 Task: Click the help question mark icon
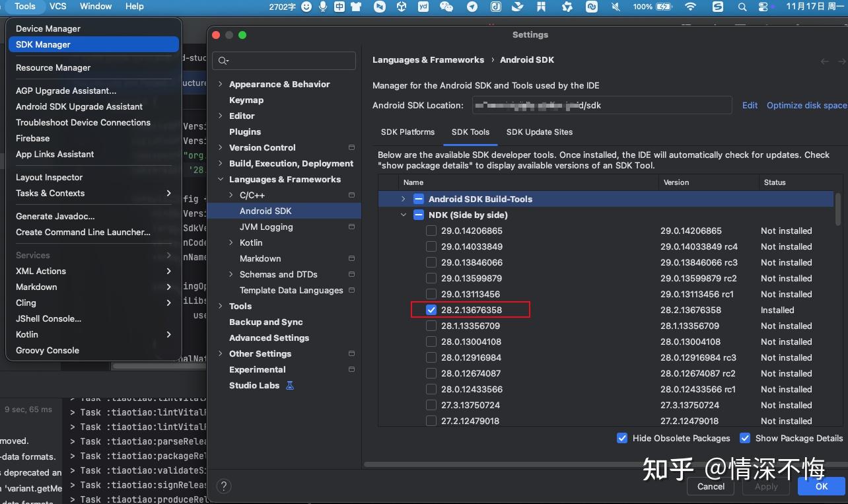point(223,486)
